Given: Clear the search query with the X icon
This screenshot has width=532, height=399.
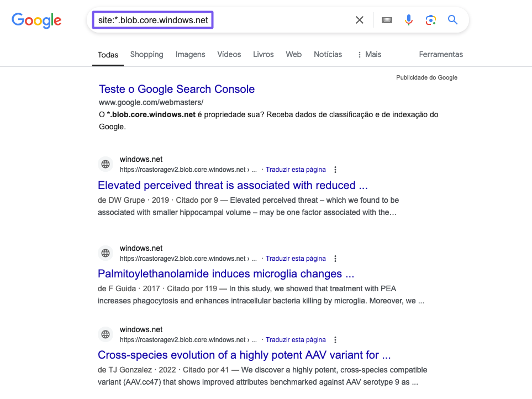Looking at the screenshot, I should click(359, 19).
